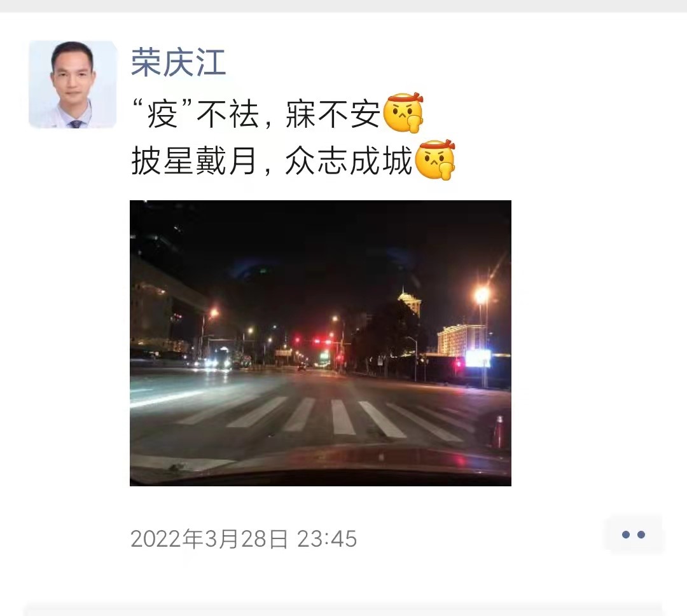Select the phrase 披星戴月 in the post
Screen dimensions: 687x616
[x=193, y=161]
